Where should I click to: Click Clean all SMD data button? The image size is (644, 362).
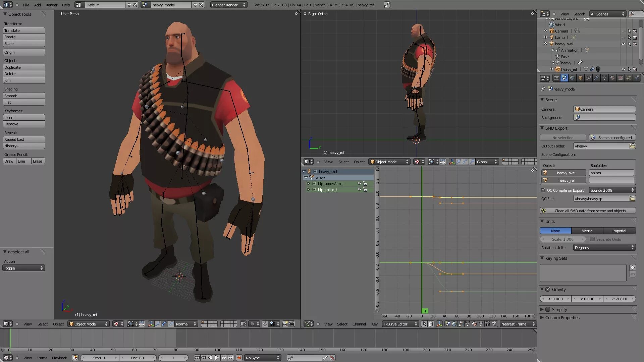click(590, 210)
